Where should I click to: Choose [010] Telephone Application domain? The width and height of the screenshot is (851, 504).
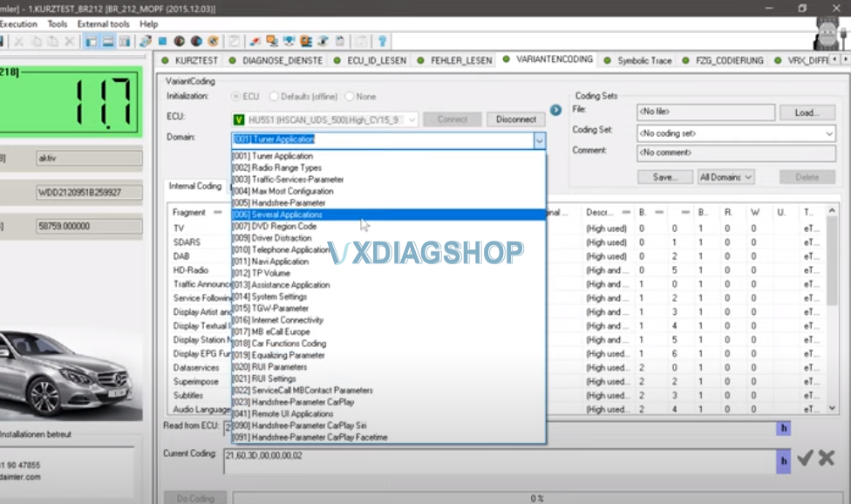(388, 249)
